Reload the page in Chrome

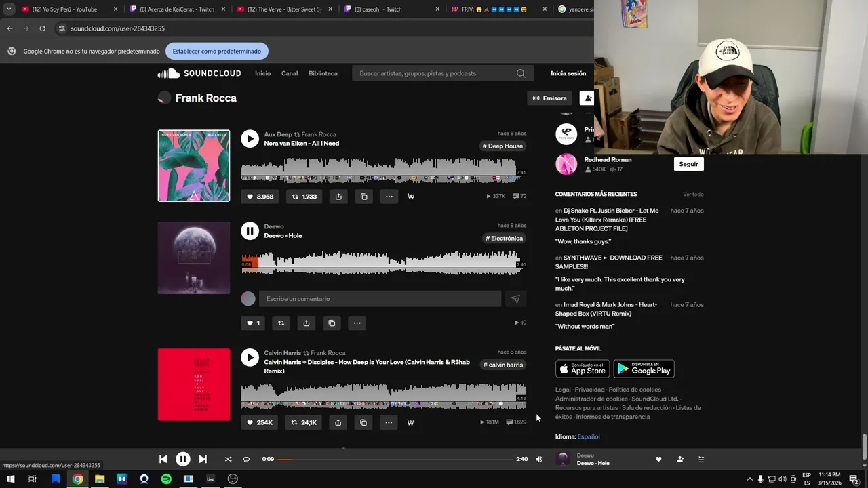coord(42,28)
